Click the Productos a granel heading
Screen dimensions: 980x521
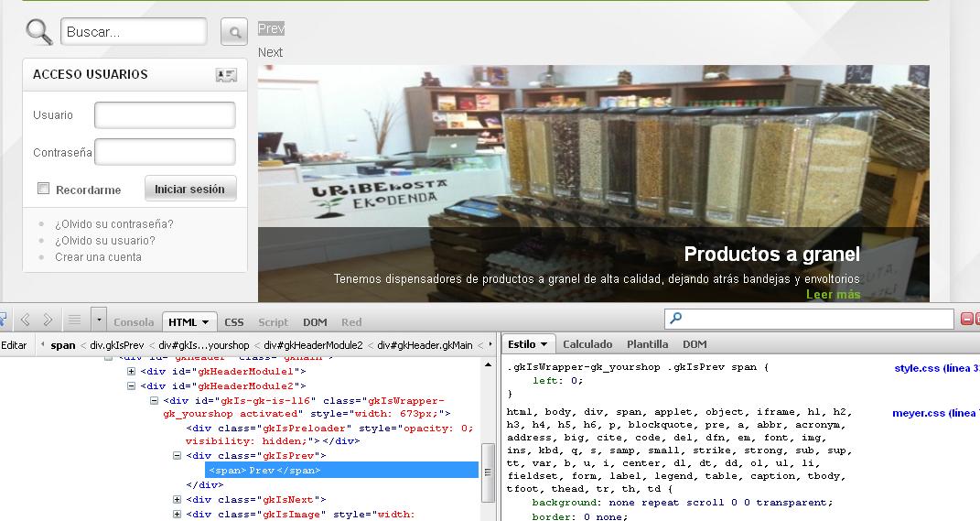coord(772,254)
